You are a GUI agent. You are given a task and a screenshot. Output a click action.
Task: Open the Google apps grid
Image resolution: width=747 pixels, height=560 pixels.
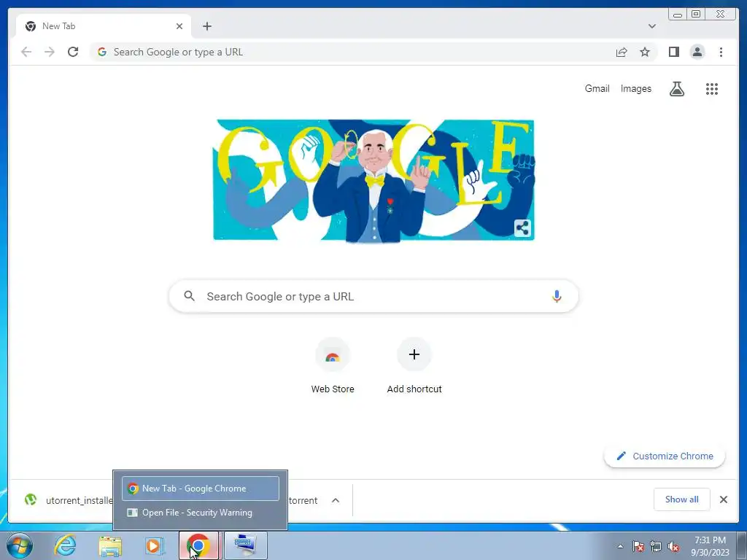click(x=712, y=88)
